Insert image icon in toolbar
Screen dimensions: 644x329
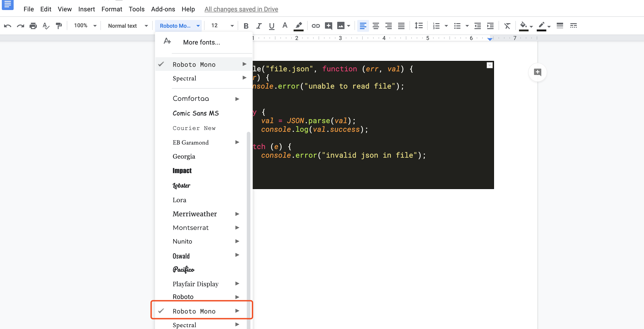point(341,25)
